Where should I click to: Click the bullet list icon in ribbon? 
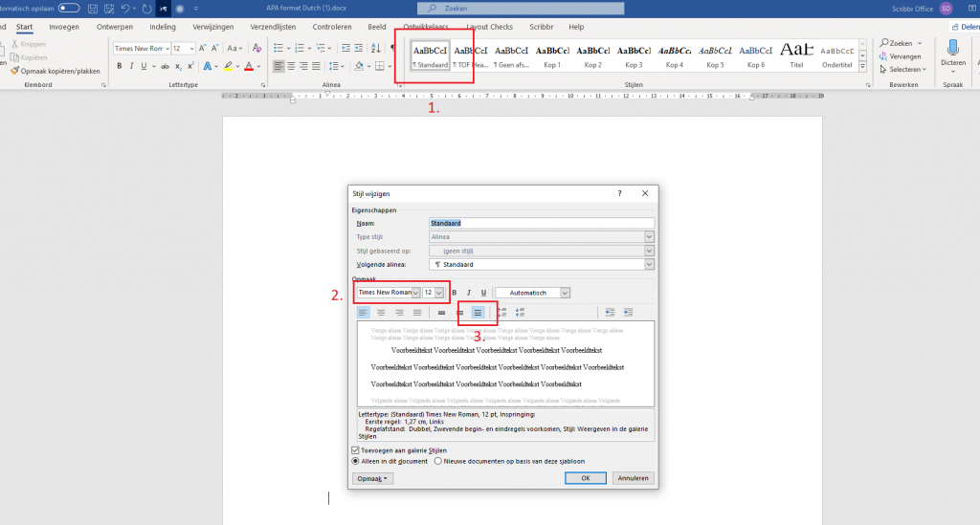click(x=278, y=48)
